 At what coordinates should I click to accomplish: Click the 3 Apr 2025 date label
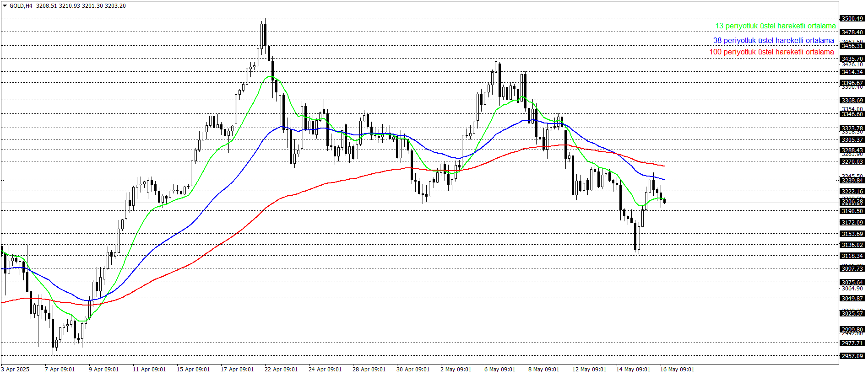pos(15,370)
